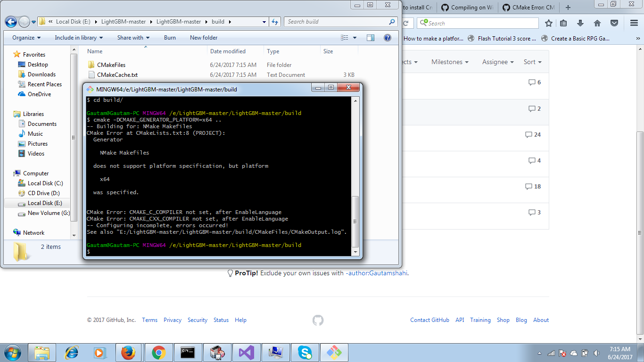Image resolution: width=644 pixels, height=362 pixels.
Task: Select the CMakeCache.txt file
Action: click(x=117, y=75)
